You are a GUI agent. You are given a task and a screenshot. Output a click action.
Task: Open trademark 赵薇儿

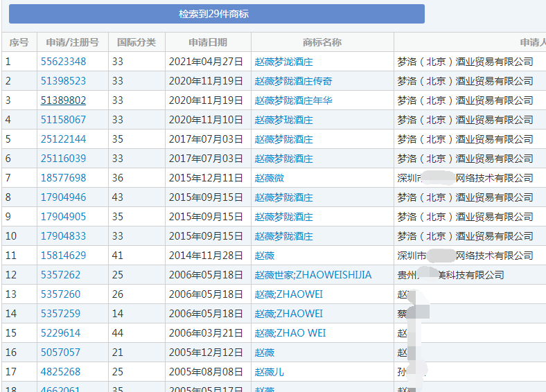click(x=269, y=372)
